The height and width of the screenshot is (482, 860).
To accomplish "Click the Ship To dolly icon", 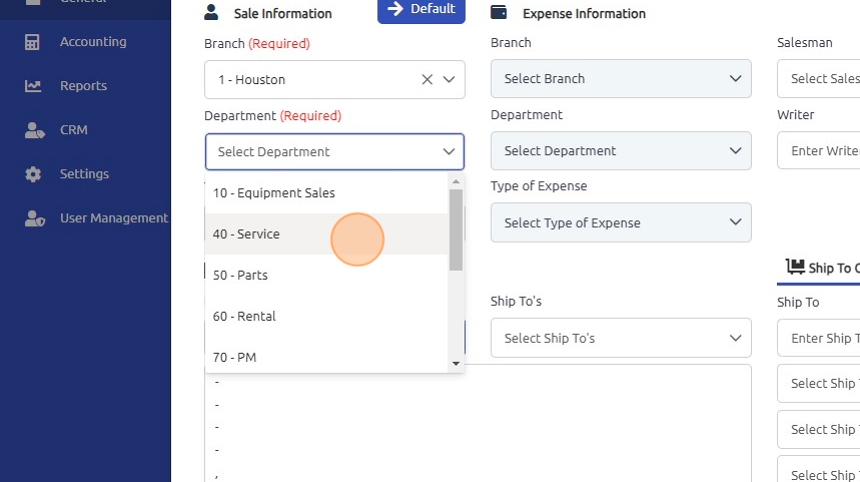I will pyautogui.click(x=795, y=267).
